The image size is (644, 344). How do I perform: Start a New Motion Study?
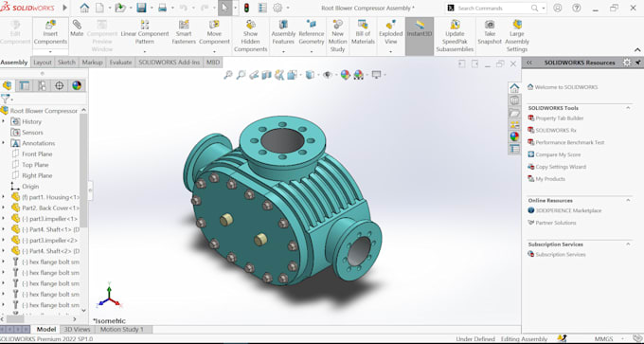point(337,36)
